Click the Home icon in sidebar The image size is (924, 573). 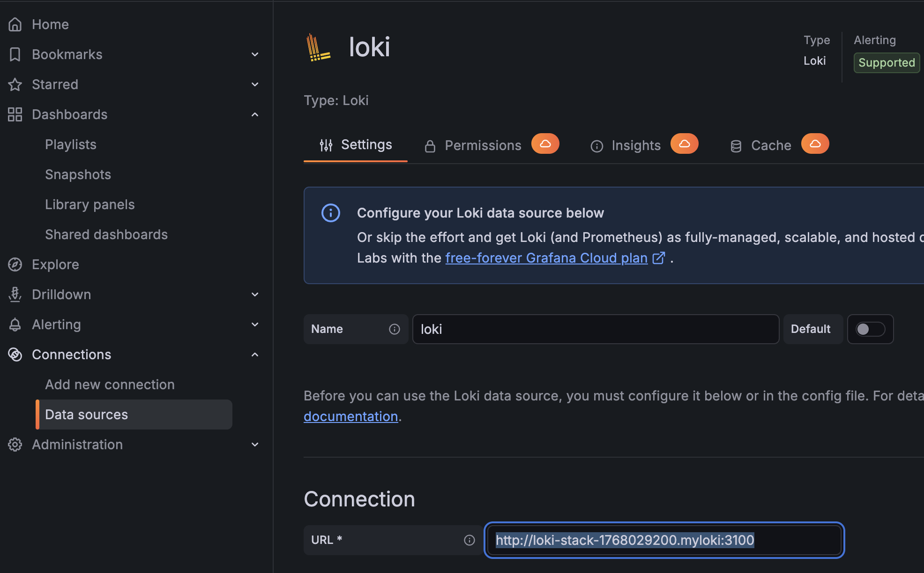point(15,24)
